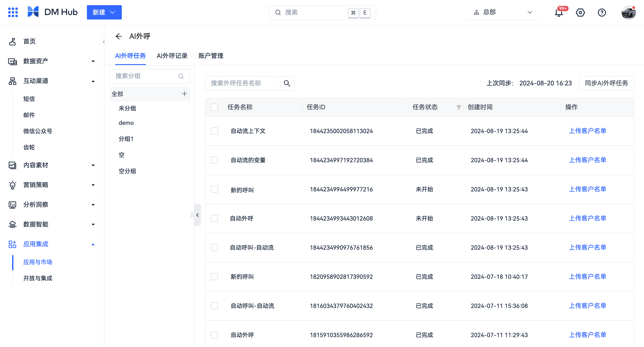Open the app grid launcher icon
This screenshot has width=644, height=347.
pyautogui.click(x=13, y=12)
